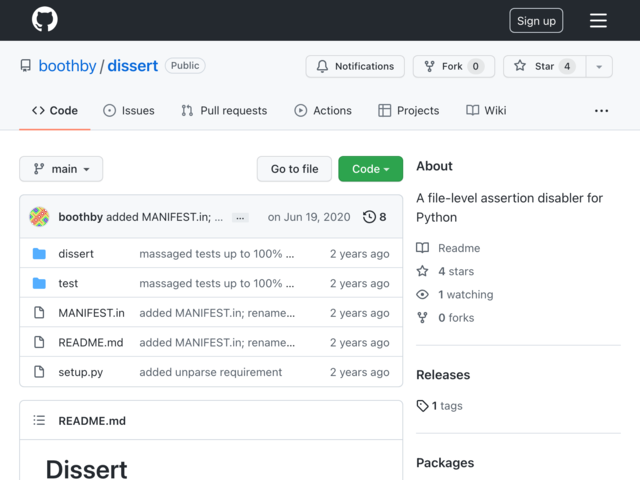Open the GitHub homepage logo

44,19
